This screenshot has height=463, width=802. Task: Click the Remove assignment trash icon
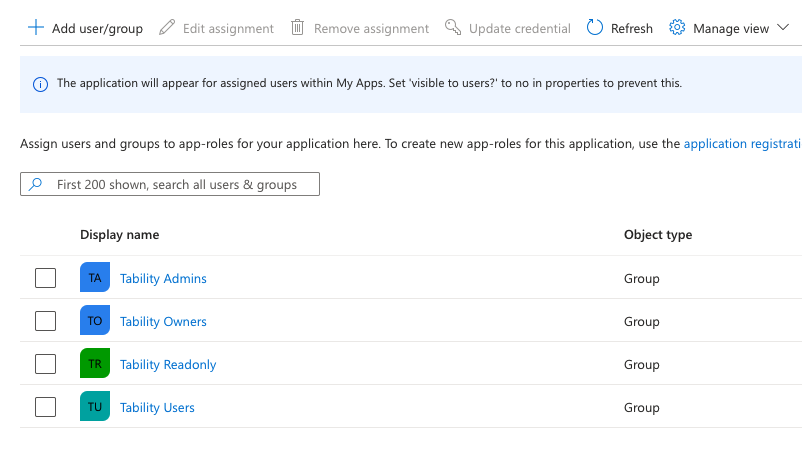297,28
